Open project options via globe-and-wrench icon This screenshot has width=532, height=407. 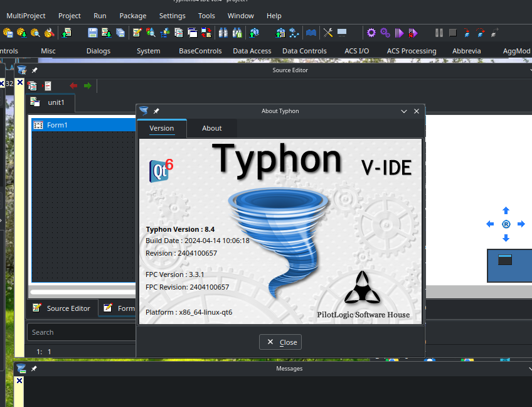click(x=49, y=33)
